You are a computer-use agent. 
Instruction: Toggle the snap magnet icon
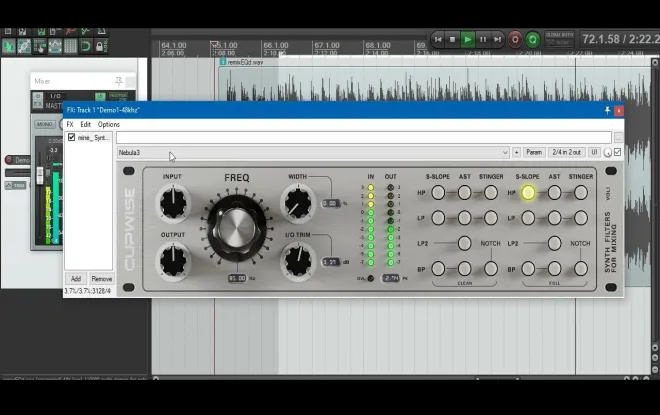pos(85,46)
